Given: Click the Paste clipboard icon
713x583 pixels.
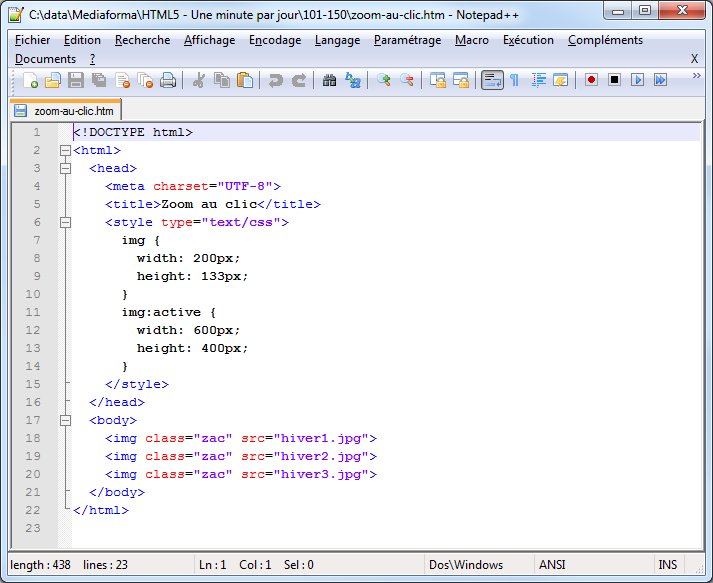Looking at the screenshot, I should pyautogui.click(x=244, y=80).
